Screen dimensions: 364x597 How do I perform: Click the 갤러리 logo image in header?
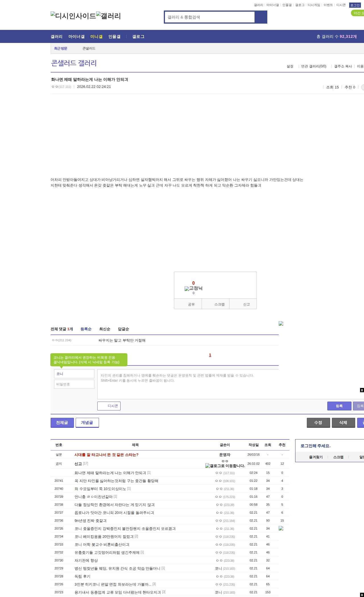click(x=108, y=16)
